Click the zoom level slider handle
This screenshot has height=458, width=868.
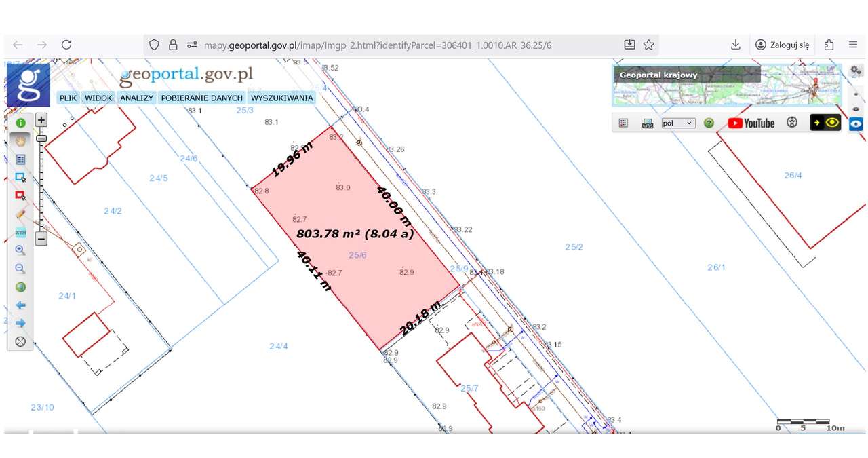pyautogui.click(x=41, y=138)
